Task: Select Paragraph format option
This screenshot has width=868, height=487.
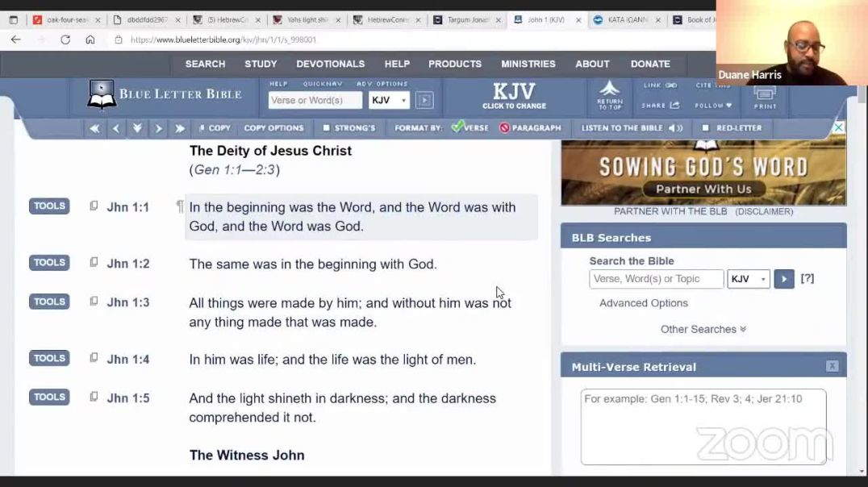Action: 530,128
